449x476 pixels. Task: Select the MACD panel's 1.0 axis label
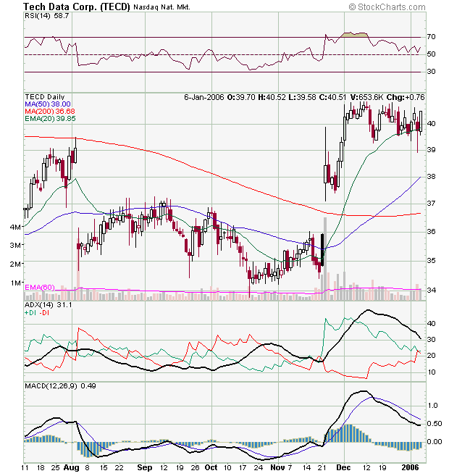(x=432, y=406)
